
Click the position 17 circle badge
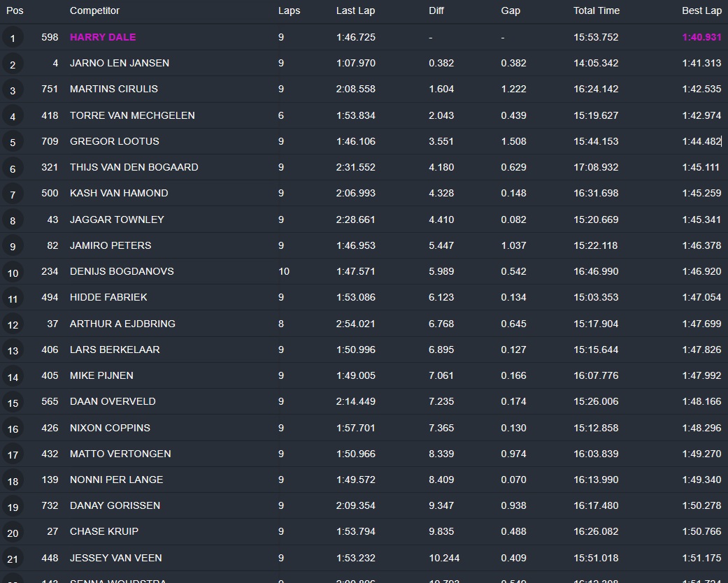pyautogui.click(x=13, y=454)
